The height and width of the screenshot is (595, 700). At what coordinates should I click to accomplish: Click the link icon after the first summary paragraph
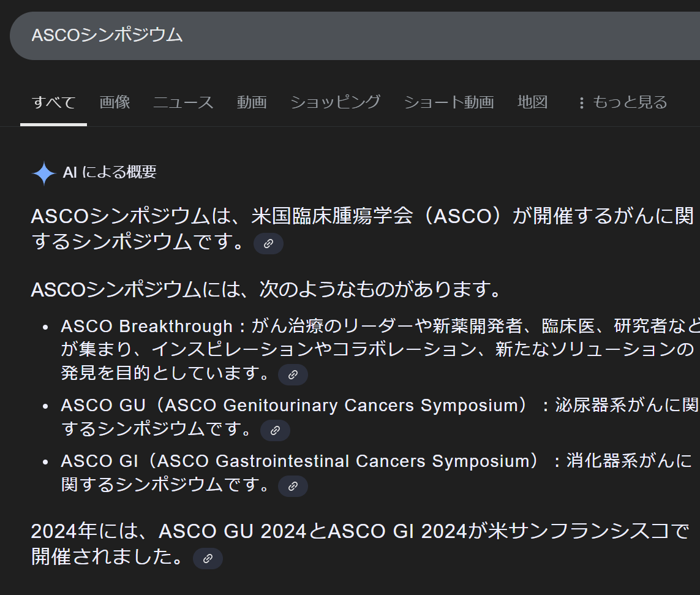[268, 243]
